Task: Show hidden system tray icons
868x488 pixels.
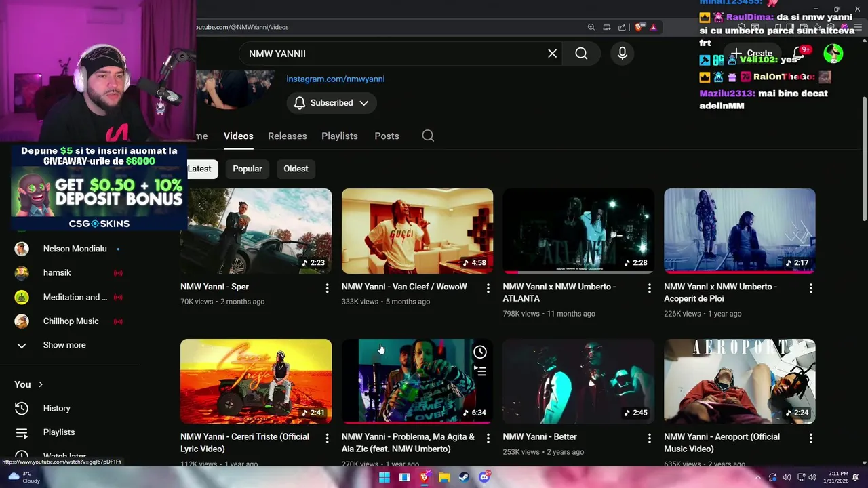Action: coord(758,477)
